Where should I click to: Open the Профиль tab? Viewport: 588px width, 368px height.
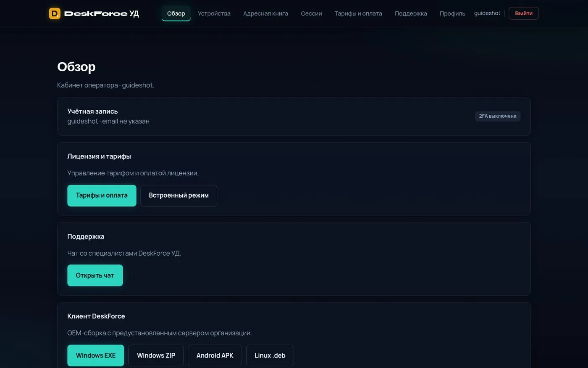click(x=452, y=13)
